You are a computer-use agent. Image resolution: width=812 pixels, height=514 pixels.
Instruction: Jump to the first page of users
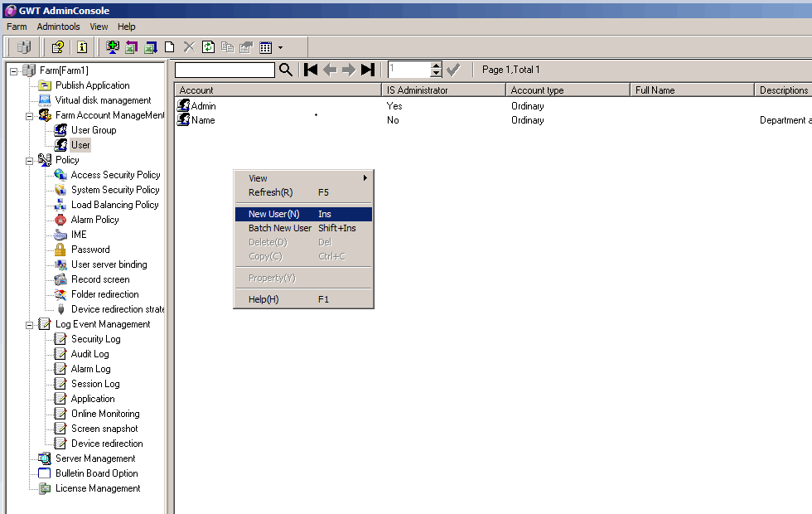(x=311, y=70)
